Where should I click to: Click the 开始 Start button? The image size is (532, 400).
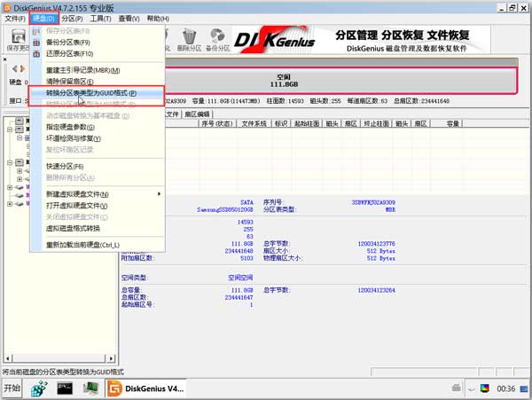(12, 388)
